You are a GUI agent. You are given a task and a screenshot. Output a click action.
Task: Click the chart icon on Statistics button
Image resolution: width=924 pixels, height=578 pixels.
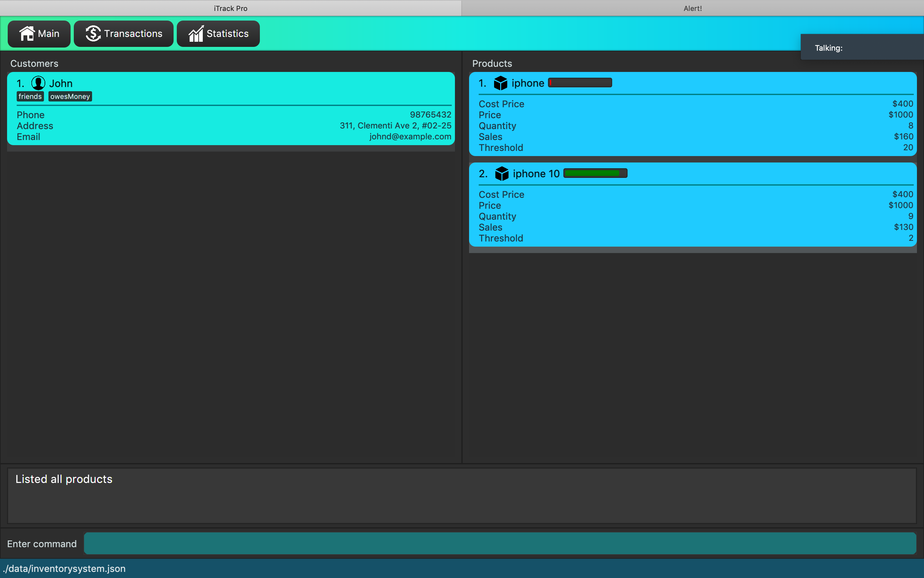(x=196, y=34)
